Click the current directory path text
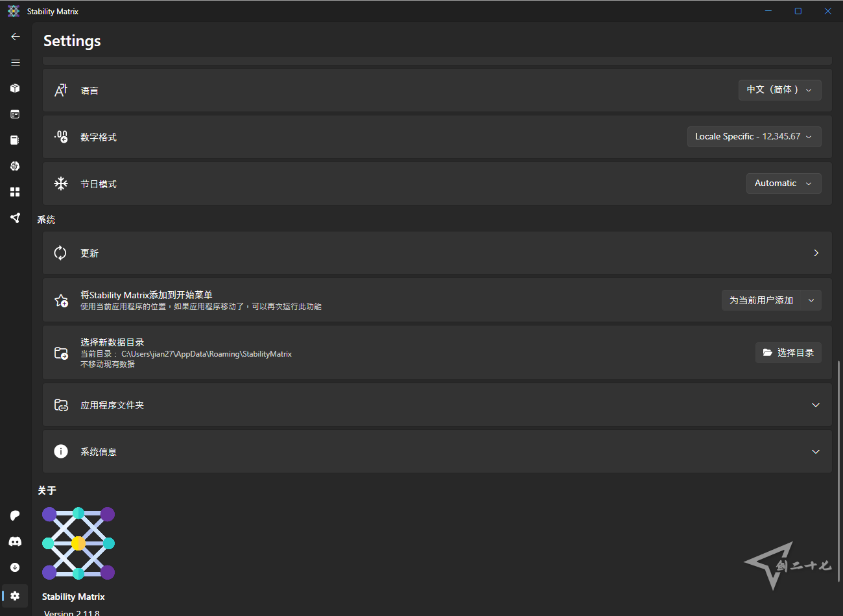 (x=206, y=354)
